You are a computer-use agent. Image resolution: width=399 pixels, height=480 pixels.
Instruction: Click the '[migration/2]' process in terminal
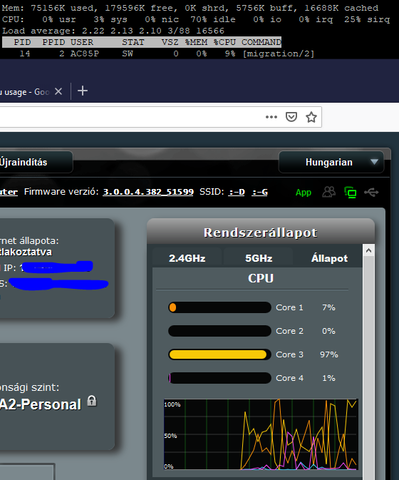(278, 54)
